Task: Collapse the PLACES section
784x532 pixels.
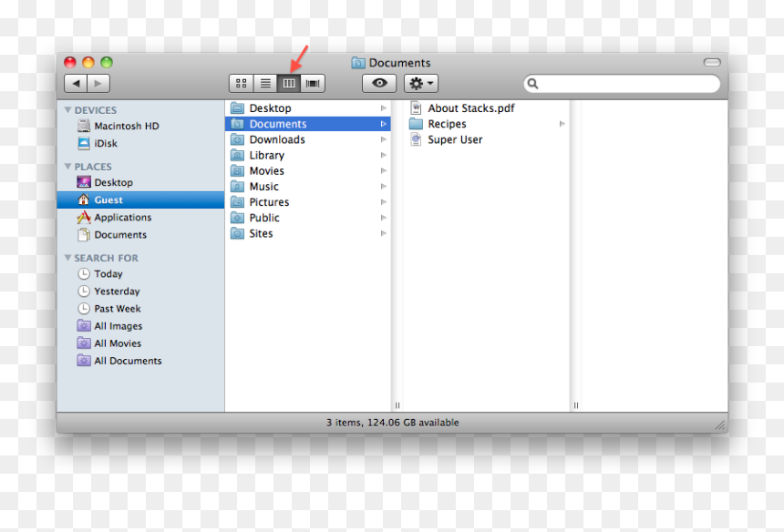Action: point(67,167)
